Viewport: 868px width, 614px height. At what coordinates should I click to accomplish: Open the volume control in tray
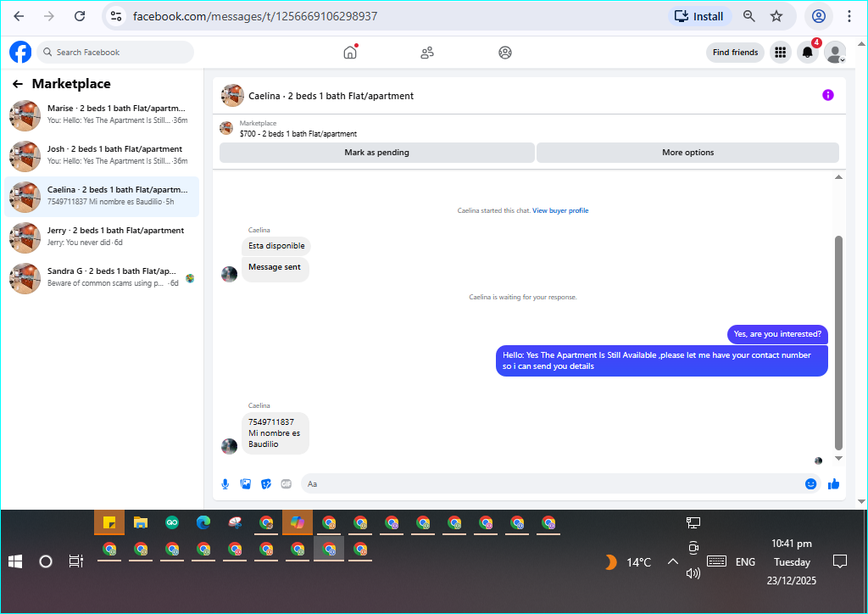pos(693,573)
